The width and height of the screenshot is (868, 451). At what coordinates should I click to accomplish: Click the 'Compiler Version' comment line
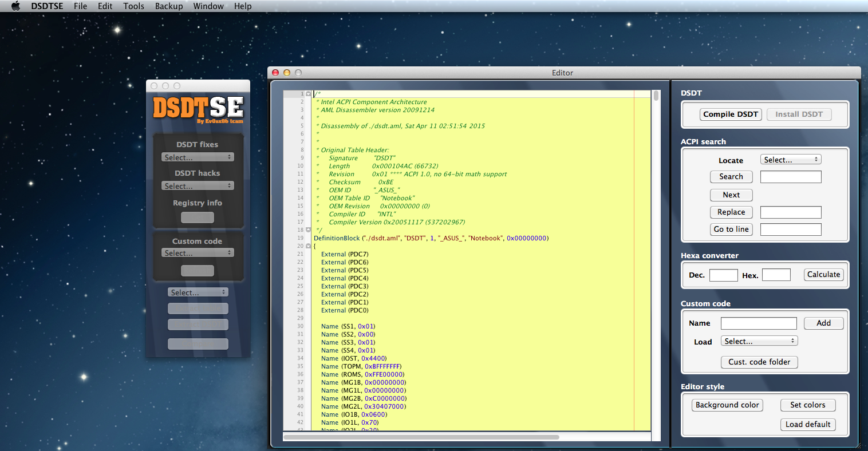[391, 222]
